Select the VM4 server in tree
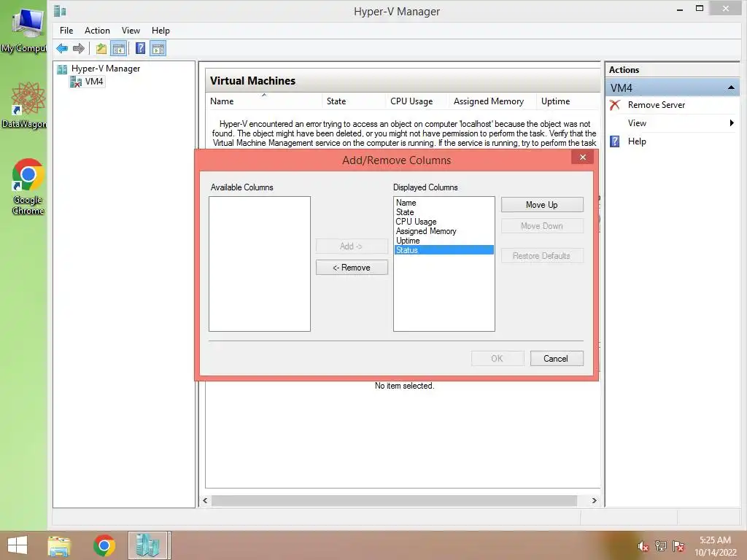 coord(94,82)
